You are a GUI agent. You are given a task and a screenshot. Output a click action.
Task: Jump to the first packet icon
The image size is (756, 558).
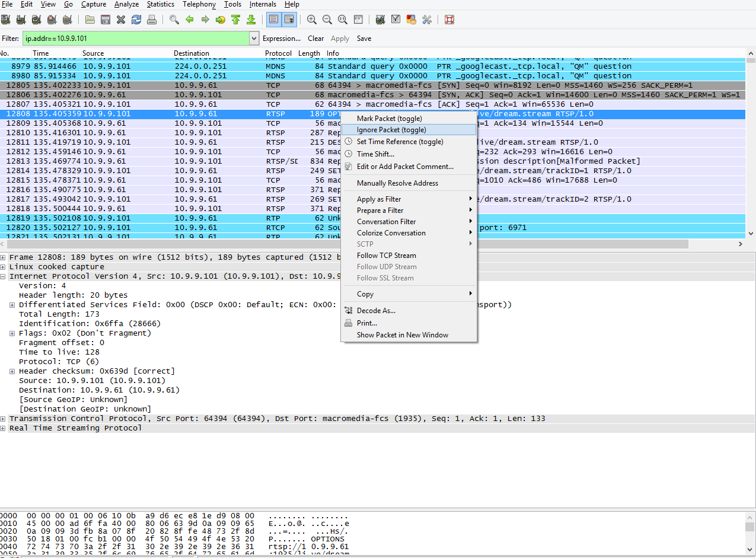235,20
